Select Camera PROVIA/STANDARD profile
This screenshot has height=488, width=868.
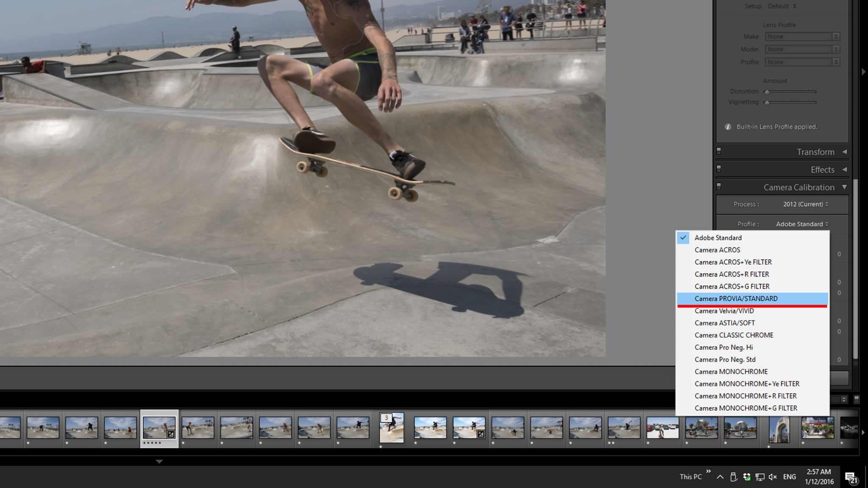(x=736, y=299)
